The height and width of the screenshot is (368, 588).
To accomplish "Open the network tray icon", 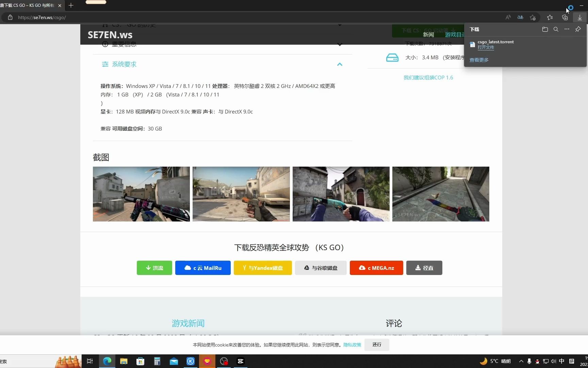I will 545,361.
